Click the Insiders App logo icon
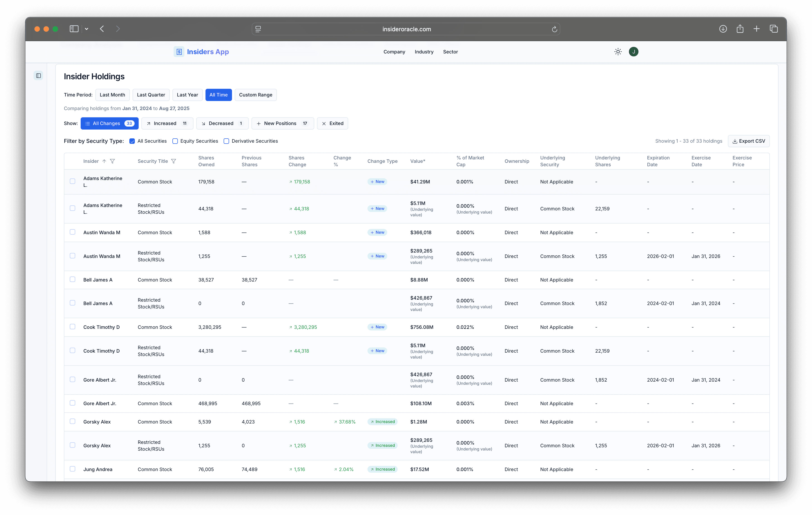The image size is (812, 515). tap(179, 52)
